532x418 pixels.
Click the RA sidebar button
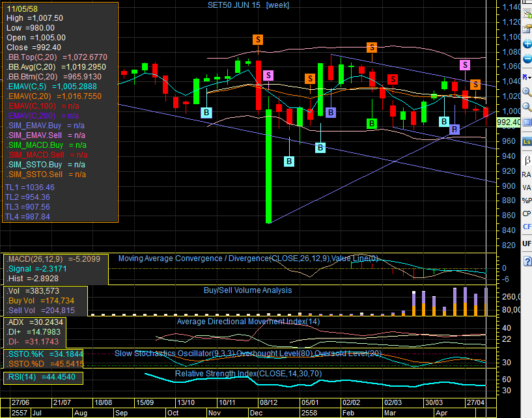(527, 174)
